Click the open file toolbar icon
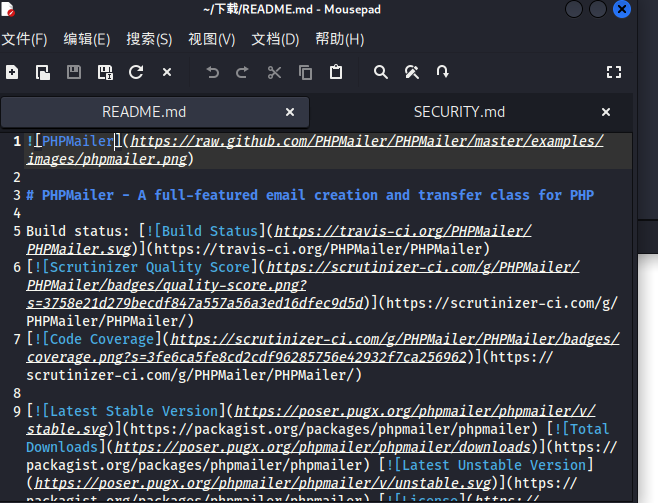Screen dimensions: 658x503 click(x=42, y=72)
